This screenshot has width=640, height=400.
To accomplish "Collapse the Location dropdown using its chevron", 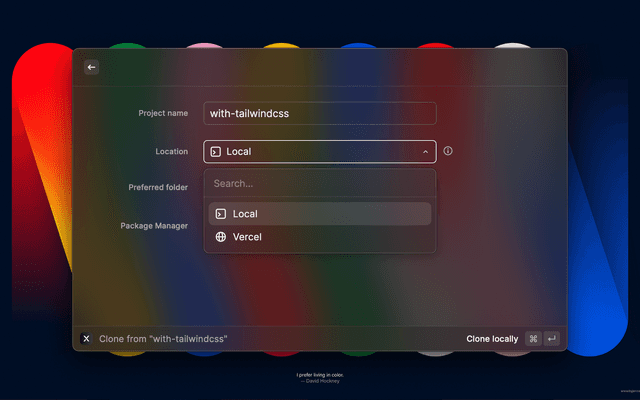I will (425, 152).
